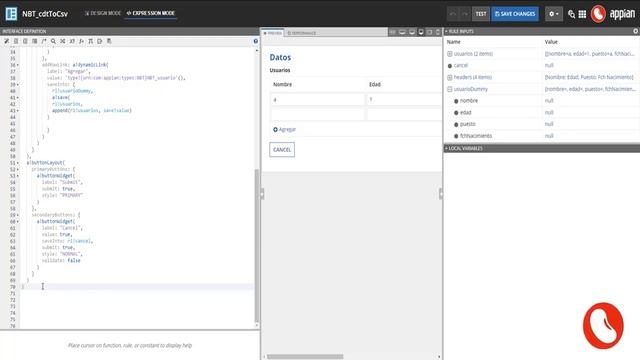This screenshot has height=360, width=640.
Task: Open the settings gear menu
Action: pyautogui.click(x=554, y=14)
